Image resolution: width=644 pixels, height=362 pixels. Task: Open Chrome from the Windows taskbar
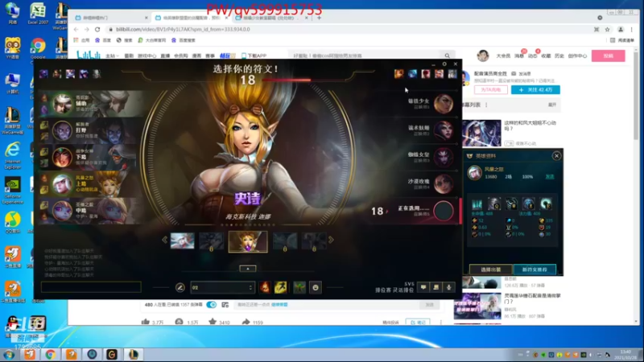pos(51,354)
